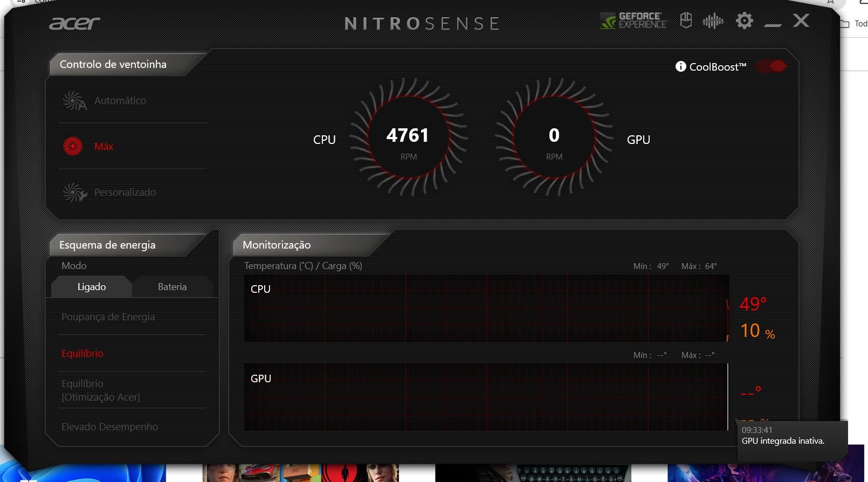Click the Monitorização heading
This screenshot has width=868, height=482.
click(277, 245)
